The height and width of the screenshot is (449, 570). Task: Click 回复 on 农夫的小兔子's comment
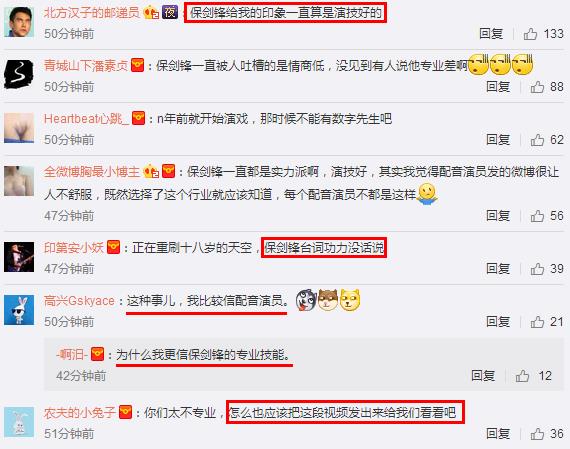[498, 434]
